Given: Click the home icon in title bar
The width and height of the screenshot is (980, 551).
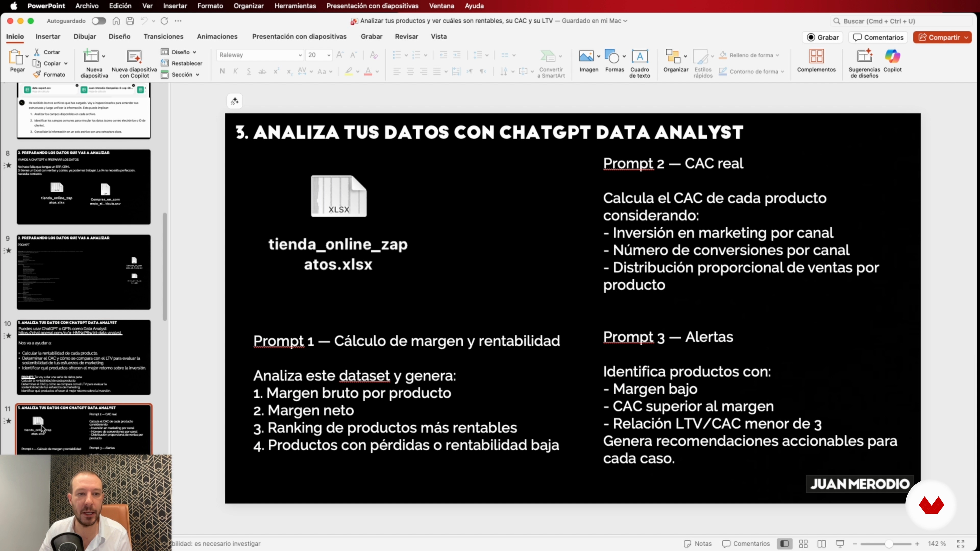Looking at the screenshot, I should tap(116, 21).
